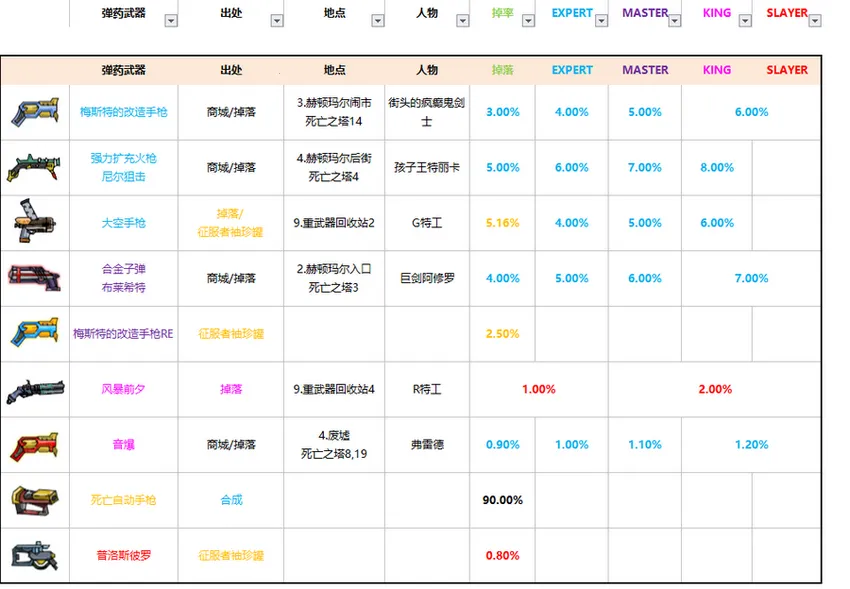Expand the 人物 filter dropdown
This screenshot has width=850, height=589.
point(461,20)
